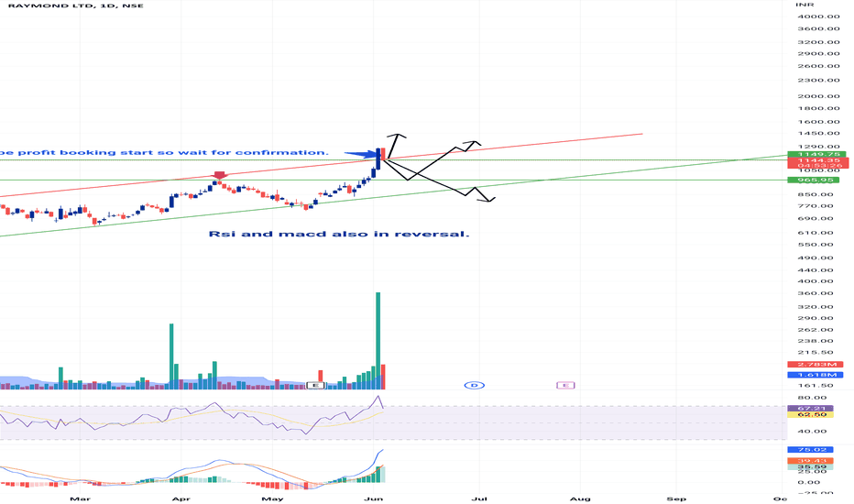Click the 2000.00 price axis label

818,96
